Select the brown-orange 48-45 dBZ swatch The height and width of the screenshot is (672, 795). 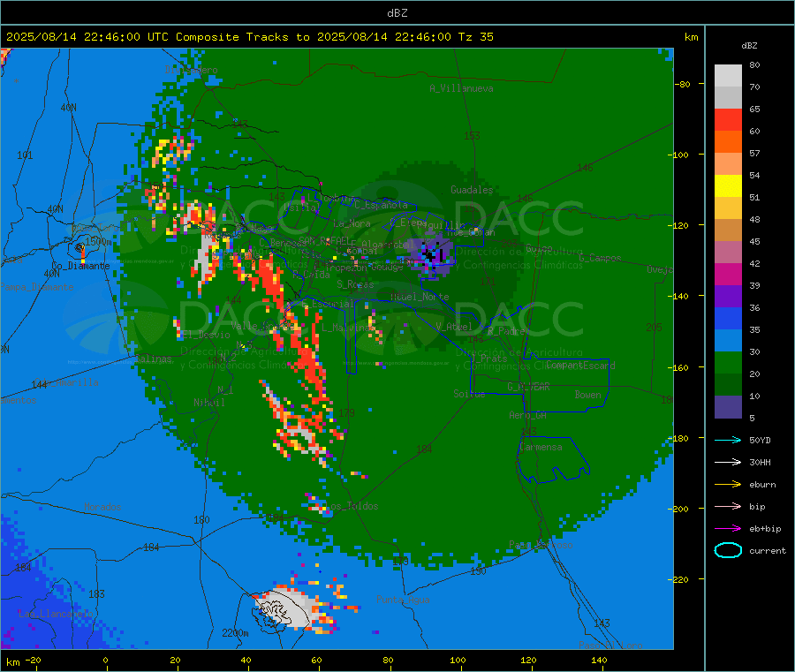728,230
